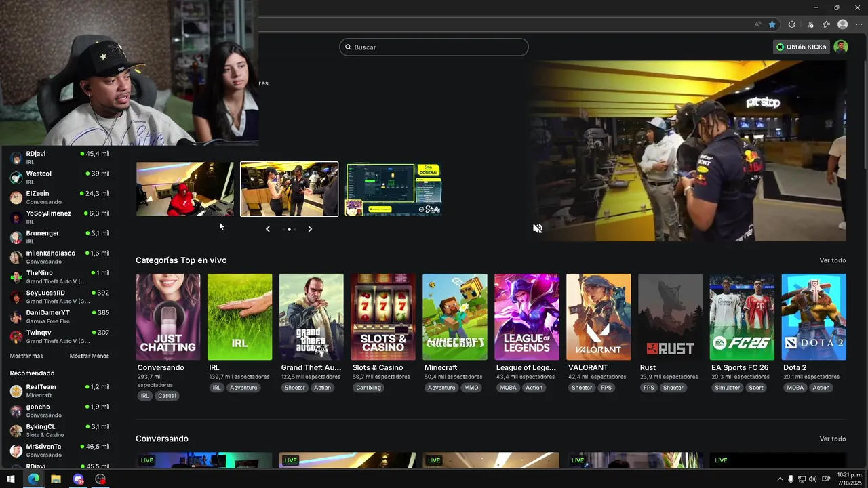Show hidden system tray icons
868x488 pixels.
click(x=780, y=479)
